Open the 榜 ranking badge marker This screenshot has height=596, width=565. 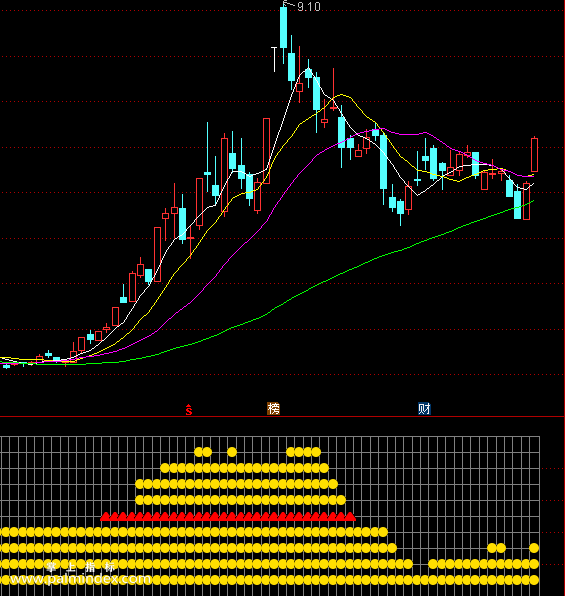pos(273,409)
